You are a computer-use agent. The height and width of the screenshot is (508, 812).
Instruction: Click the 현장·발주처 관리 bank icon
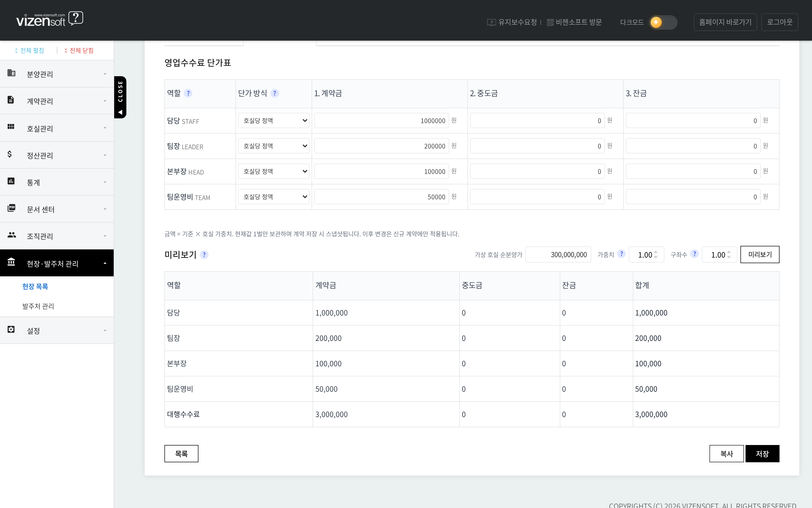tap(11, 262)
